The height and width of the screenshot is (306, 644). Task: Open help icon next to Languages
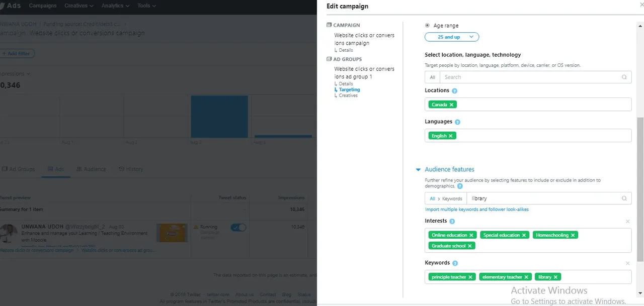457,122
